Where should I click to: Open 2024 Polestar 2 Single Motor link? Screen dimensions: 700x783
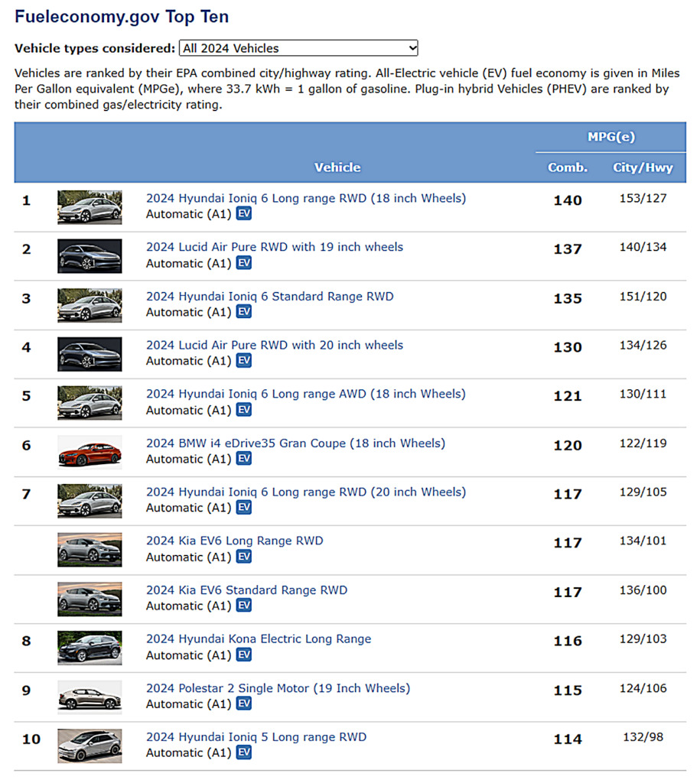pyautogui.click(x=278, y=688)
